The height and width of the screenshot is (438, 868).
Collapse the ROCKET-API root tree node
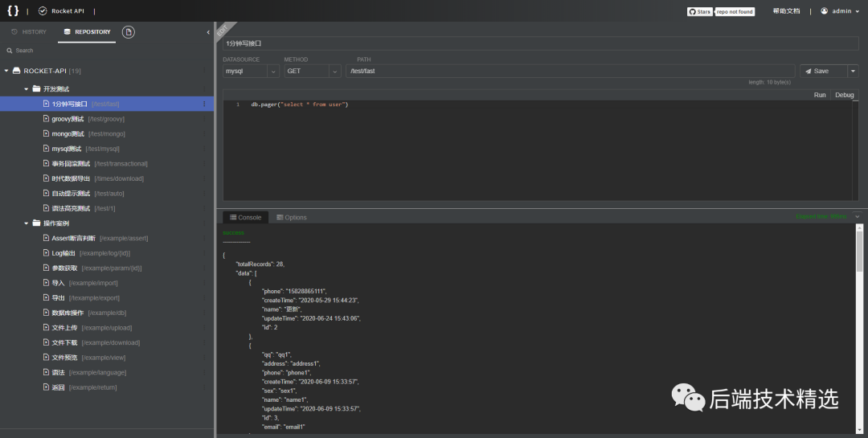6,71
